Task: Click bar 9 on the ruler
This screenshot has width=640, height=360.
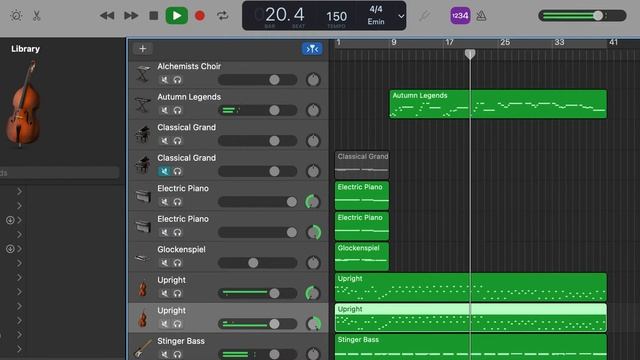Action: tap(394, 42)
